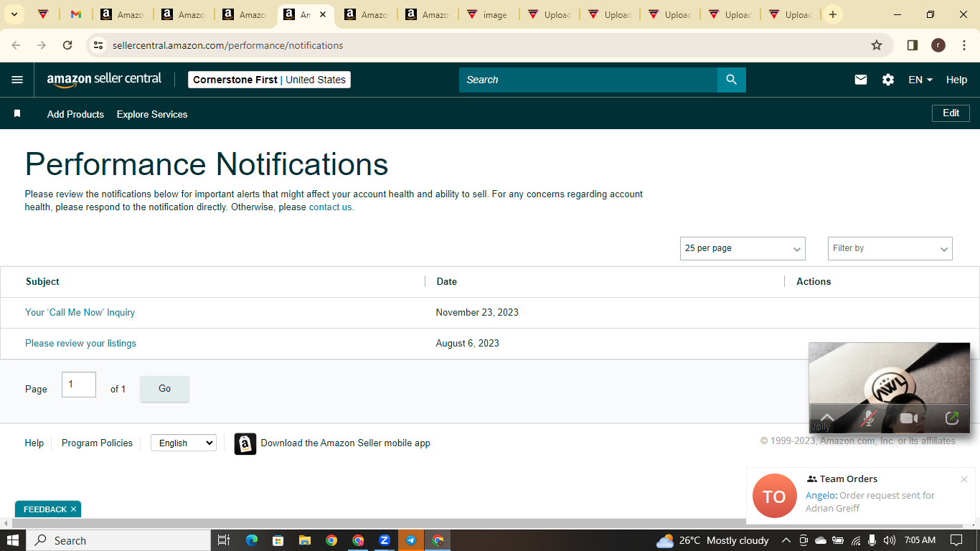Follow the 'contact us' link
Viewport: 980px width, 551px height.
(x=331, y=207)
